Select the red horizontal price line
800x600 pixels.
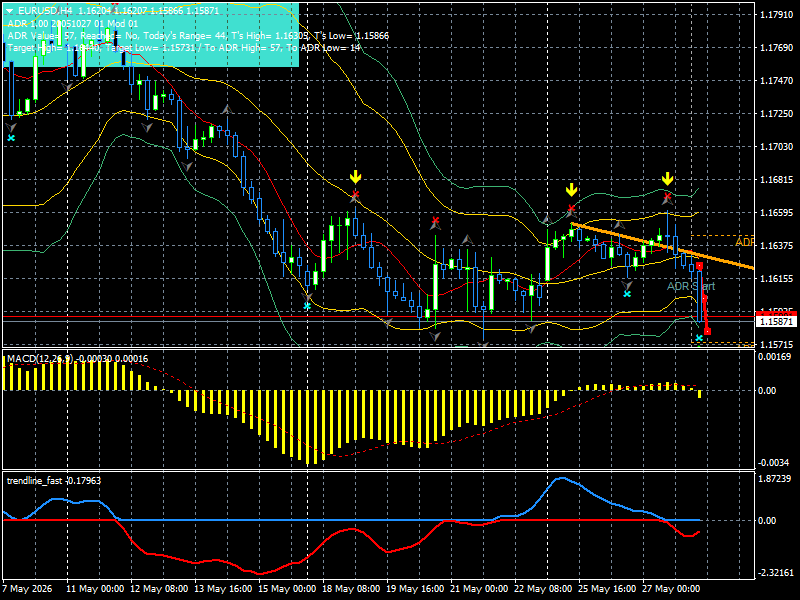click(x=379, y=317)
